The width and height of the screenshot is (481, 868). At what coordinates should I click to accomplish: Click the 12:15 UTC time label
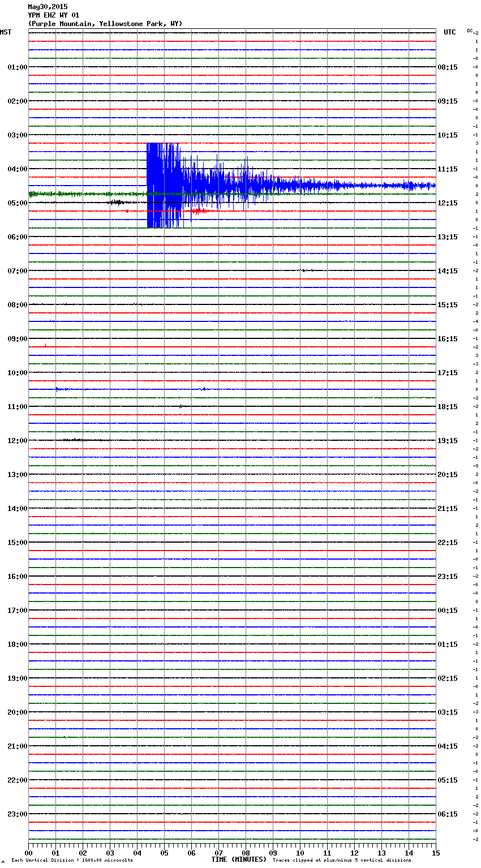(448, 203)
